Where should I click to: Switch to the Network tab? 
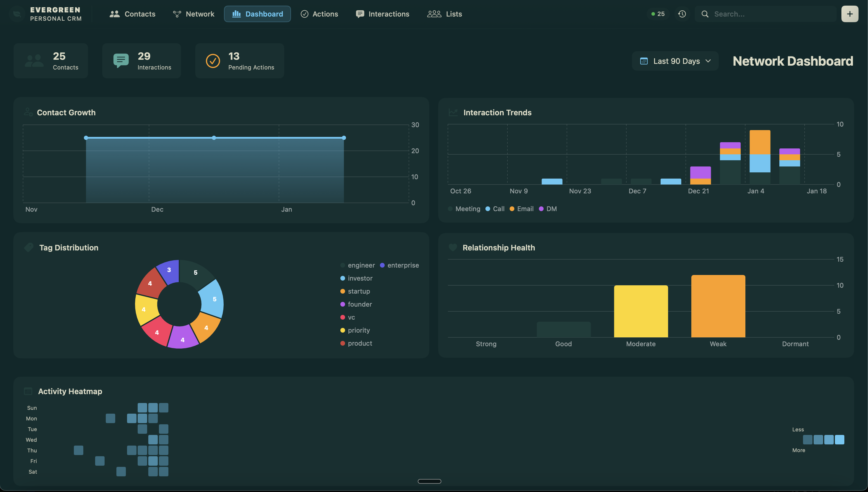(194, 14)
